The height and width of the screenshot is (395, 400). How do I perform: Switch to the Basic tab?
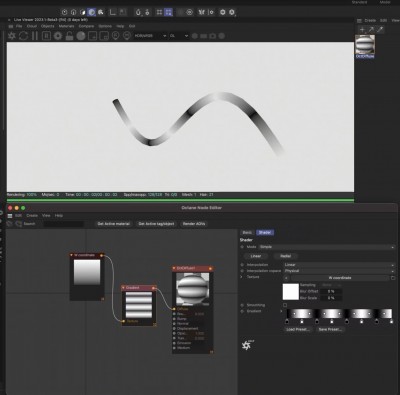247,232
